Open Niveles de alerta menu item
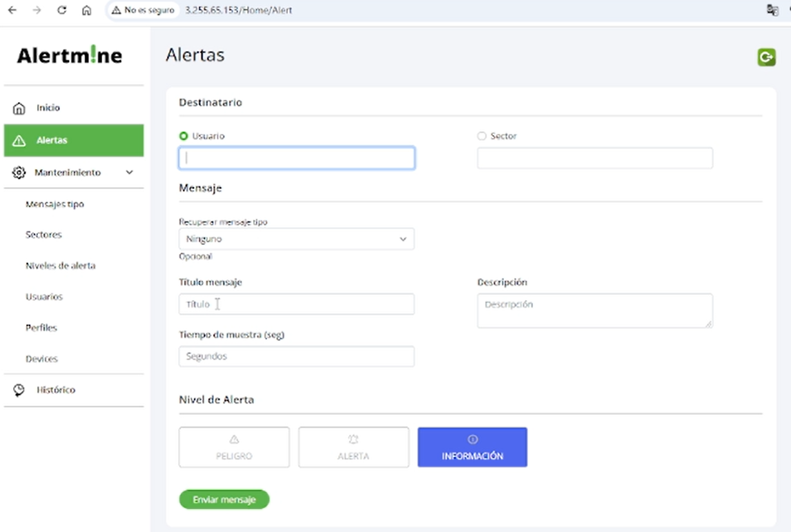The width and height of the screenshot is (791, 532). point(60,266)
